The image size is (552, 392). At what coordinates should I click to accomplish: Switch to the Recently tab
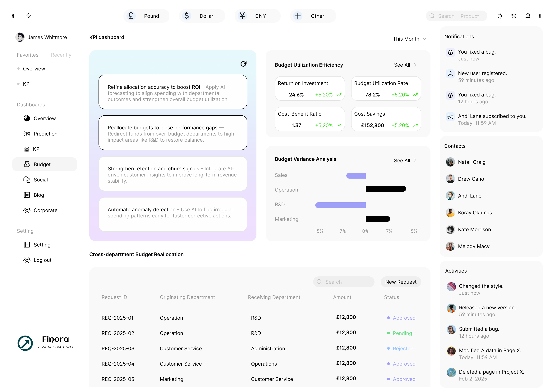61,55
